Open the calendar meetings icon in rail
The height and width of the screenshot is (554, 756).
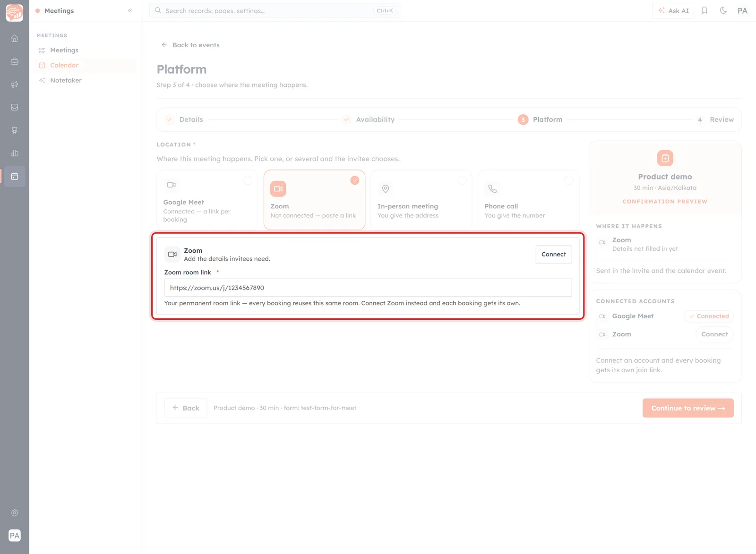(15, 176)
